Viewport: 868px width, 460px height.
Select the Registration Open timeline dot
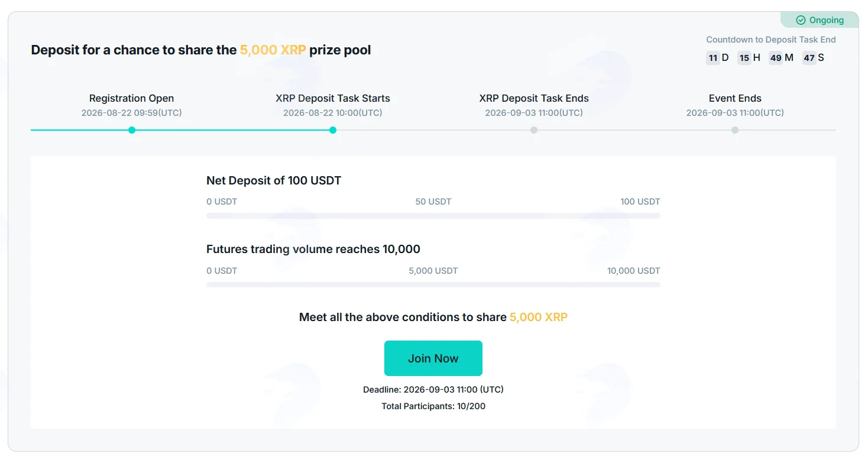(132, 130)
